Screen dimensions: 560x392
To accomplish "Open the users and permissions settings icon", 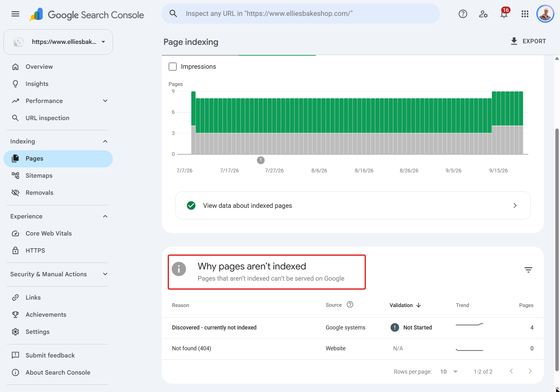I will 483,14.
